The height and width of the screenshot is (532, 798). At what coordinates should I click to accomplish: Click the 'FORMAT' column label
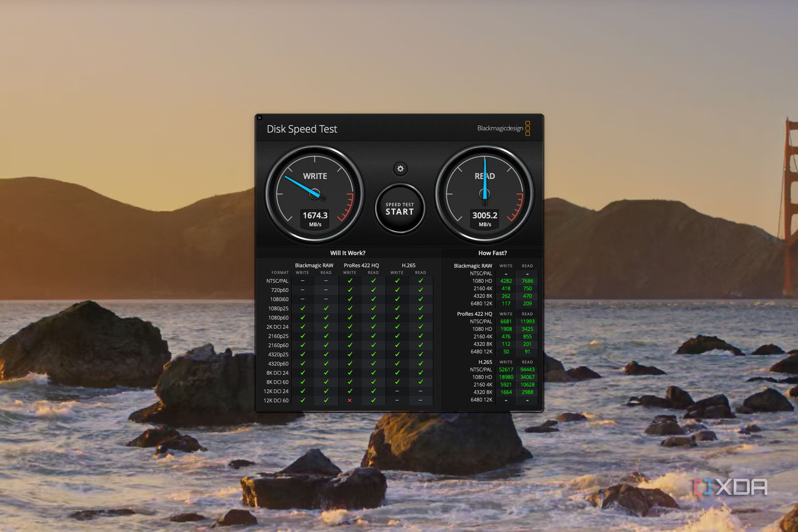tap(280, 273)
